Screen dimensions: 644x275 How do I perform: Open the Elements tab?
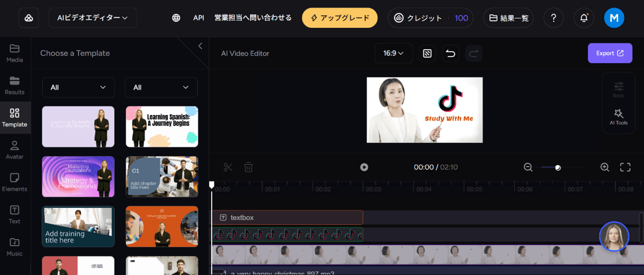(15, 183)
